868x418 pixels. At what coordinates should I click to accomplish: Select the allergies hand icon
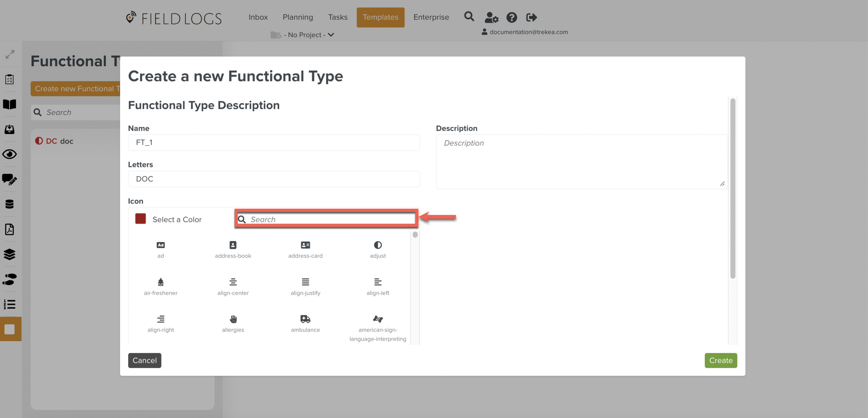click(233, 319)
